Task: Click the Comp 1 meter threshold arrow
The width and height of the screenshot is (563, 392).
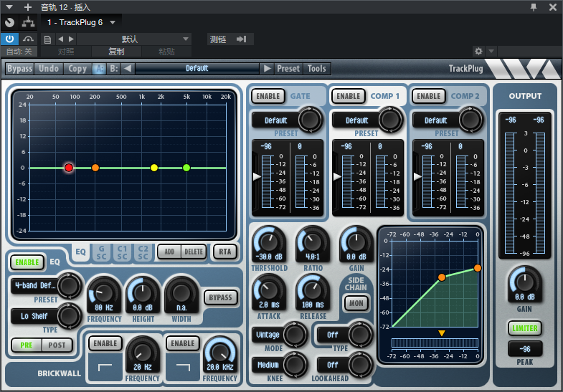Action: coord(337,176)
